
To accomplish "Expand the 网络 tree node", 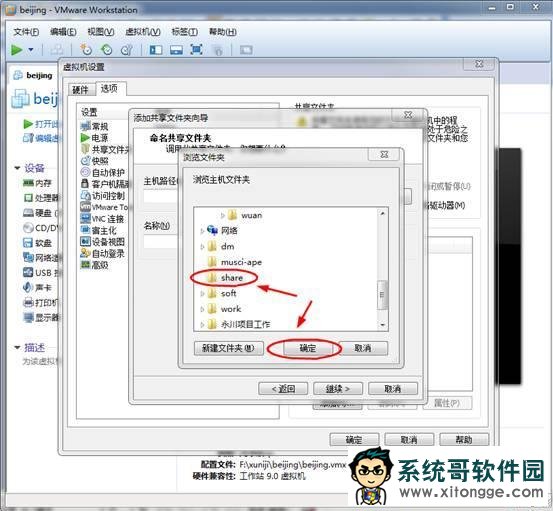I will (202, 231).
